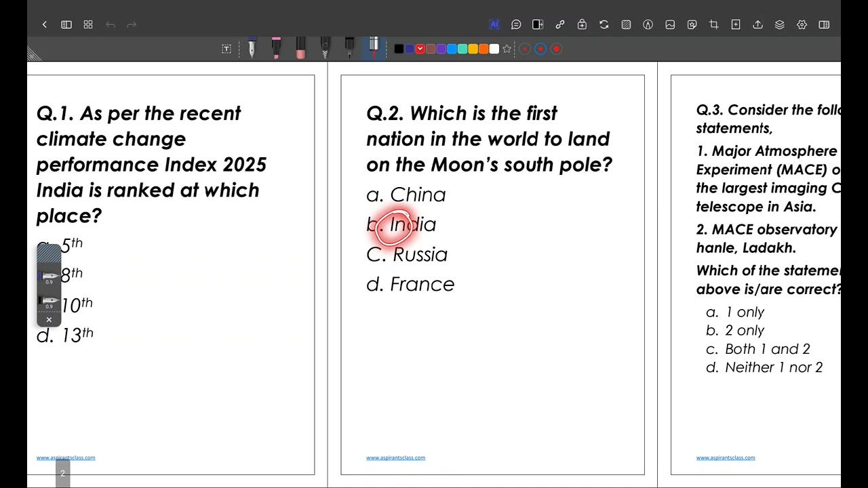Click option 'a. 1 only'

(x=735, y=312)
